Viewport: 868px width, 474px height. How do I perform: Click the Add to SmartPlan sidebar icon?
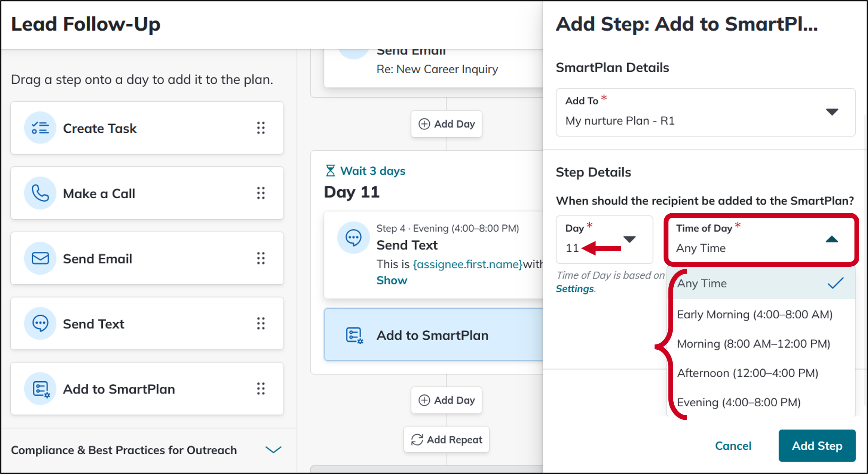[x=40, y=389]
